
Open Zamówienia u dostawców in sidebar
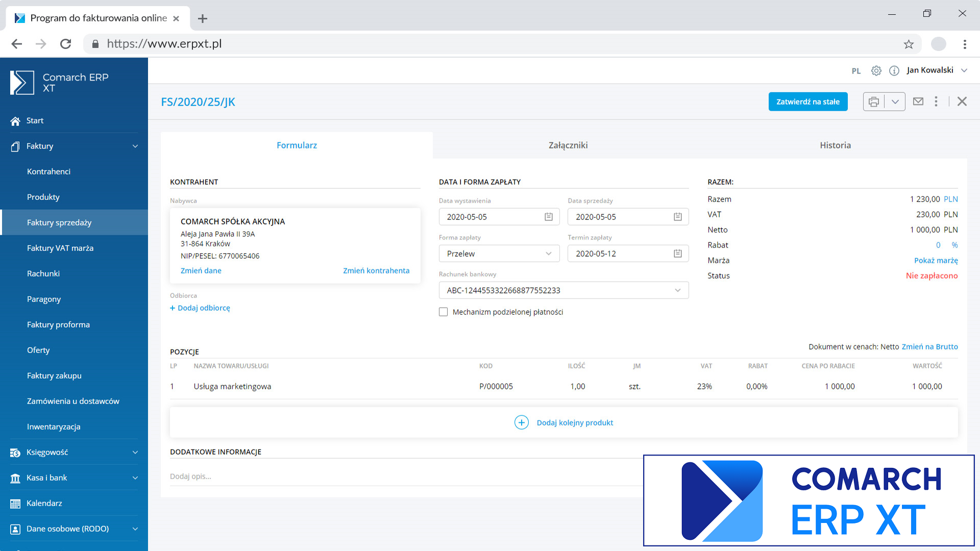(x=74, y=401)
